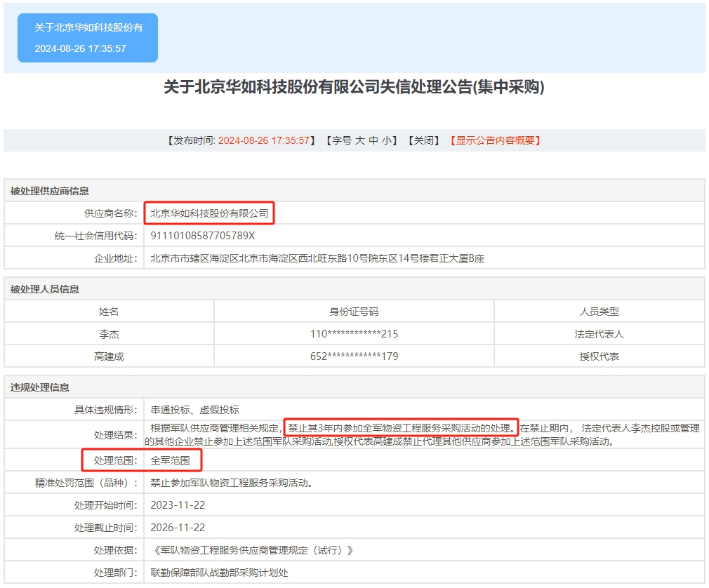
Task: Select the sentence 禁止其3年内参加全军物资工程服务采购活动的处理
Action: pos(399,428)
